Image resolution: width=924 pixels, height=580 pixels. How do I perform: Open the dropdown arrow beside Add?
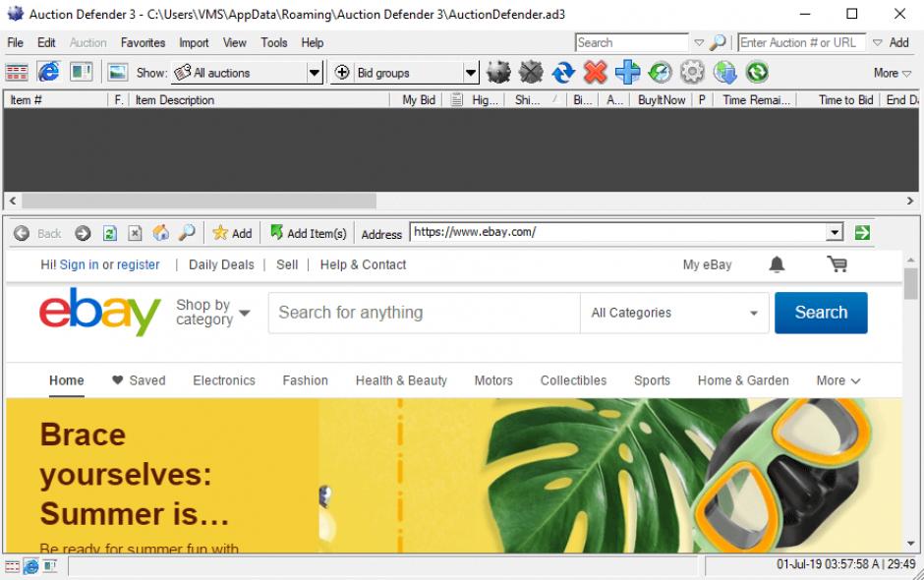(878, 42)
